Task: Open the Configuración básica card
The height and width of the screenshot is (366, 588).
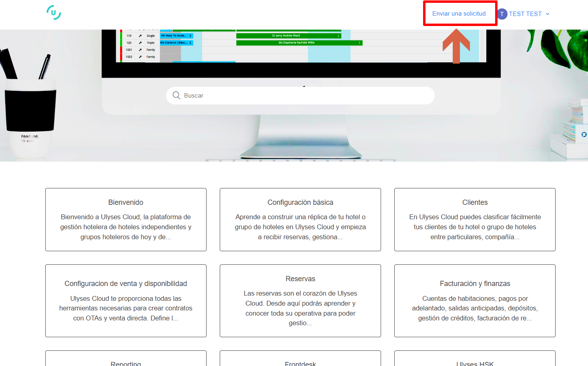Action: (x=300, y=220)
